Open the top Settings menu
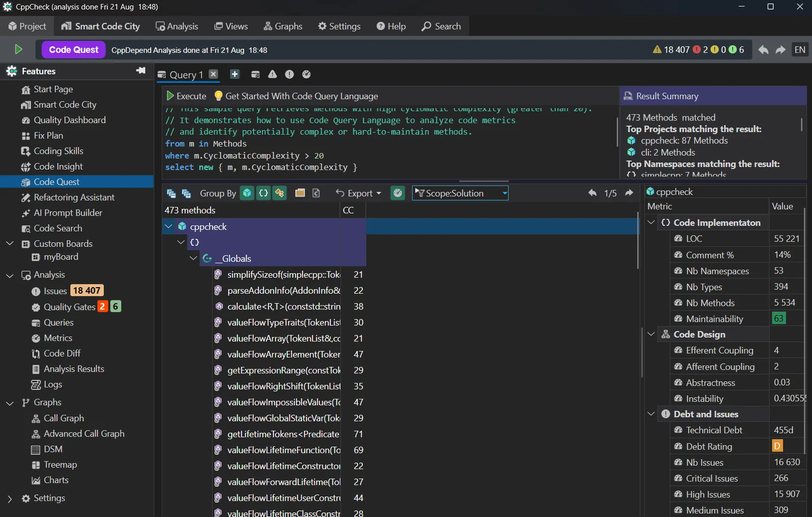The width and height of the screenshot is (812, 517). point(339,26)
